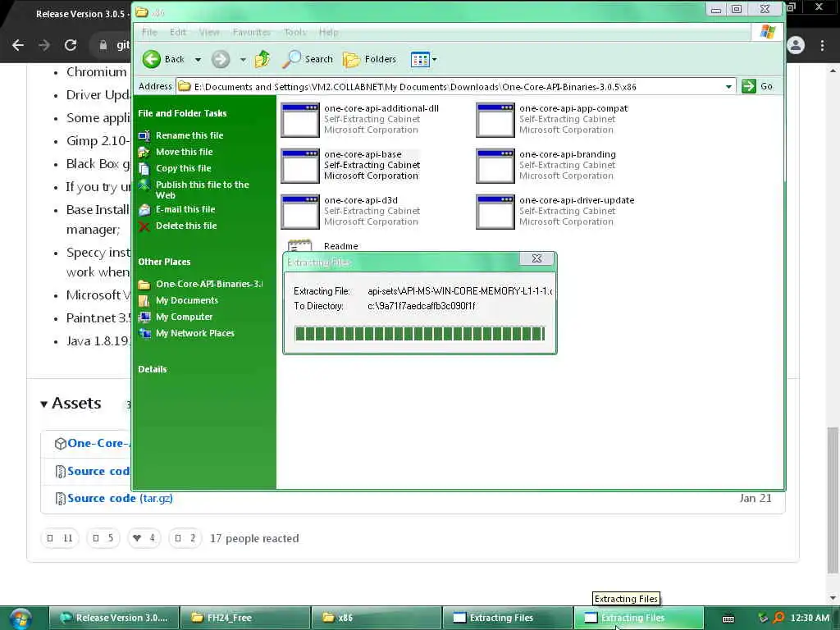
Task: Collapse the Assets section triangle
Action: pos(44,404)
